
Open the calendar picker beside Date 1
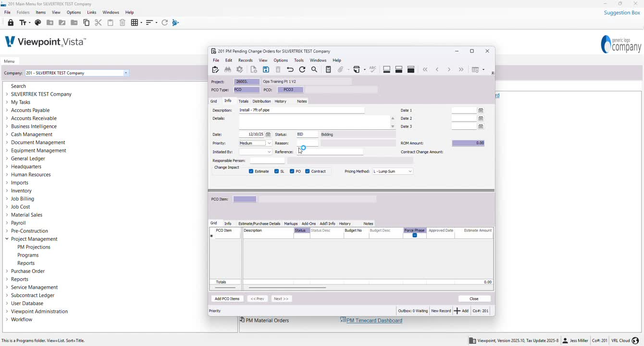click(481, 111)
